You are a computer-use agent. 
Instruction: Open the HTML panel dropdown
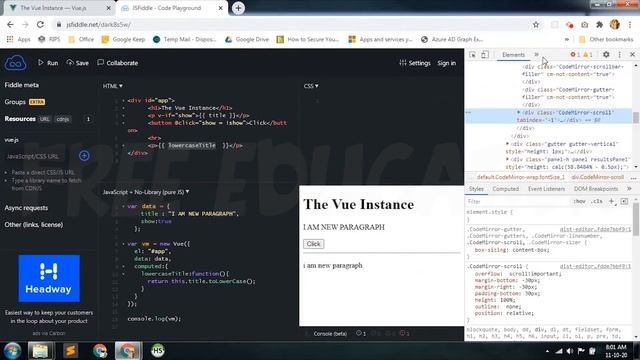click(113, 86)
